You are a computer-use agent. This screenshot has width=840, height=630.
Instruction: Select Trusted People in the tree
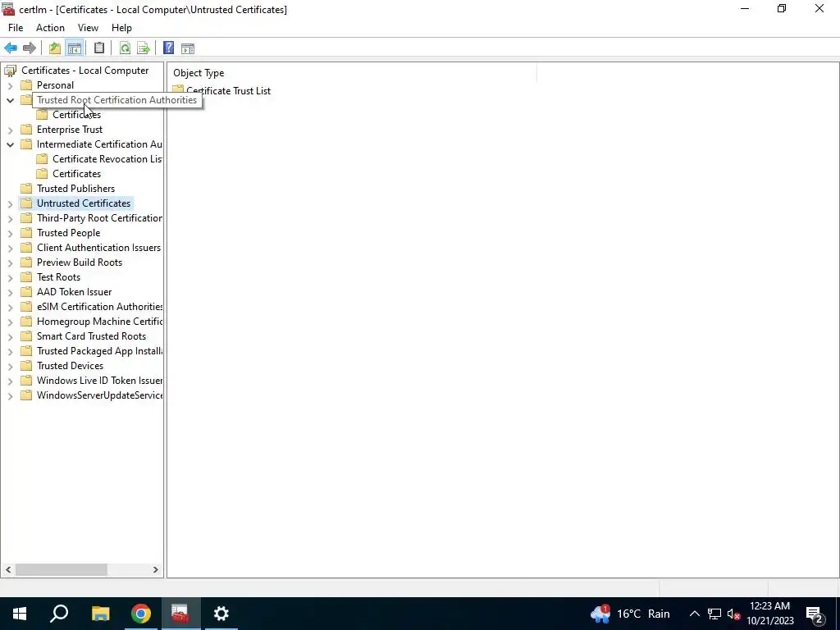tap(69, 232)
